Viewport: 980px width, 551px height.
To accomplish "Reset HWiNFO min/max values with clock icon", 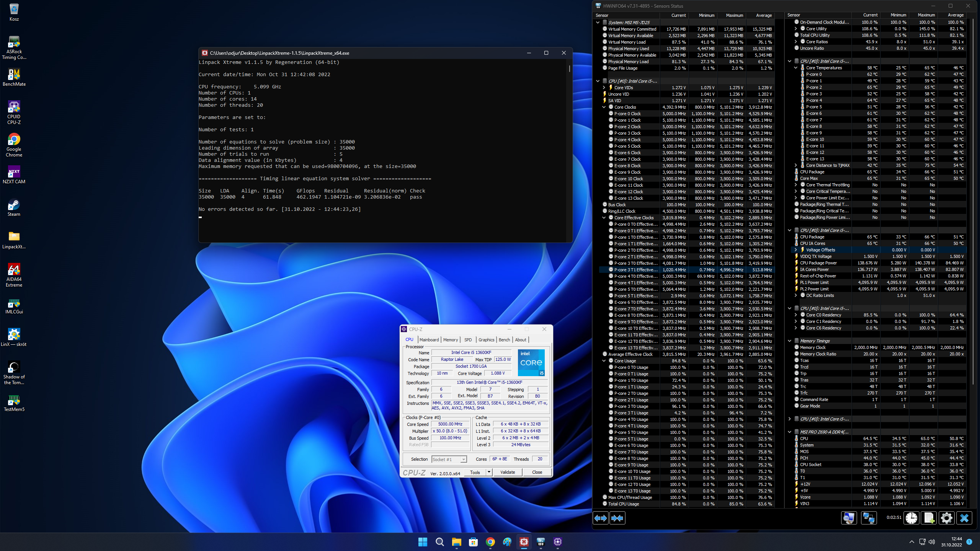I will coord(911,518).
